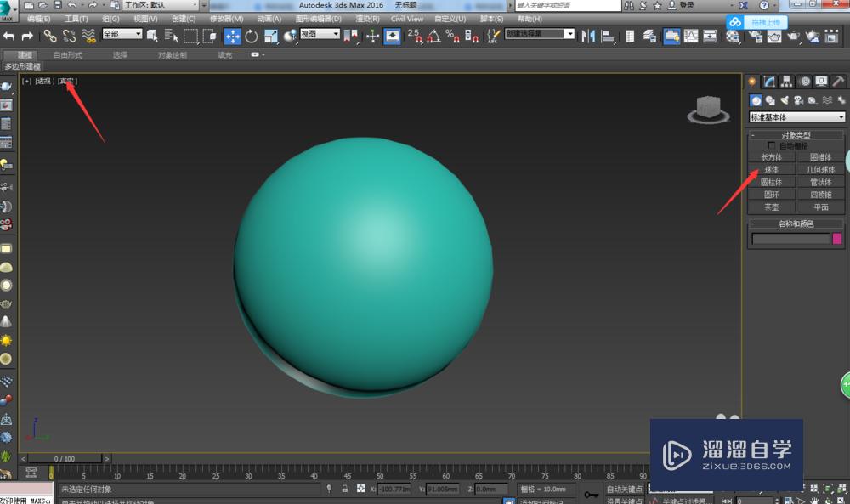The width and height of the screenshot is (850, 504).
Task: Open the 标准基本体 dropdown
Action: pyautogui.click(x=796, y=117)
